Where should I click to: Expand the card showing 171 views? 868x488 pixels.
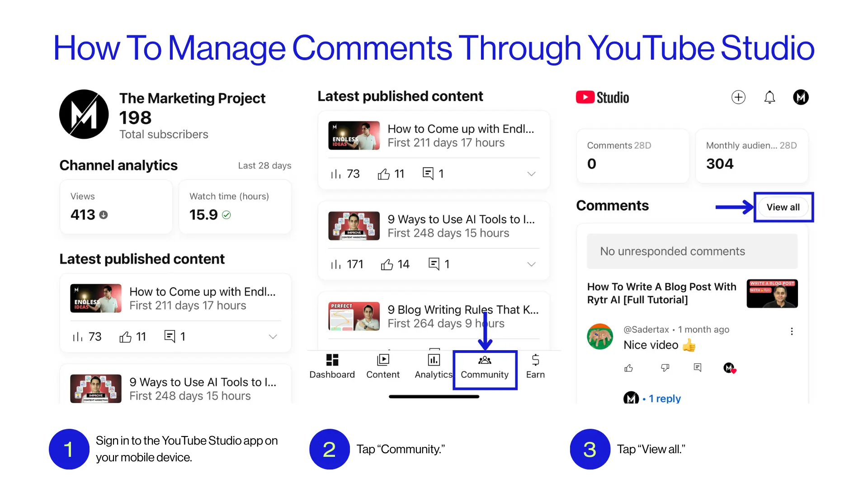[531, 264]
